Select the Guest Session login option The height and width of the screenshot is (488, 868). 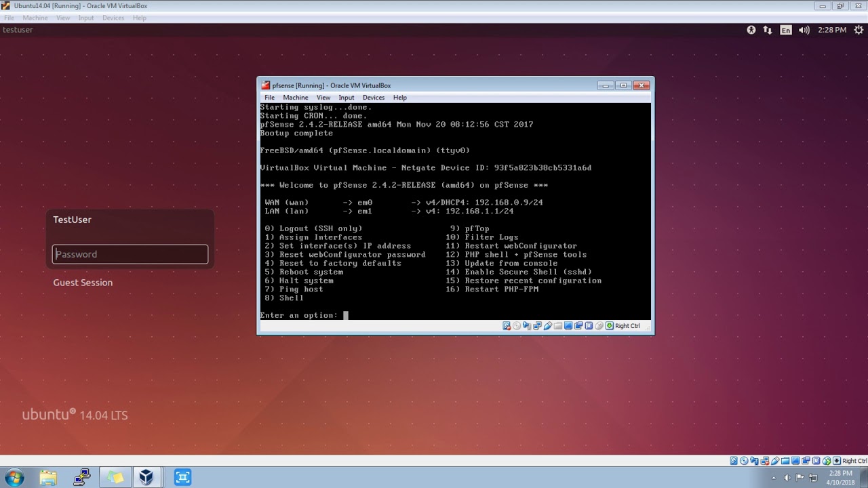(83, 283)
